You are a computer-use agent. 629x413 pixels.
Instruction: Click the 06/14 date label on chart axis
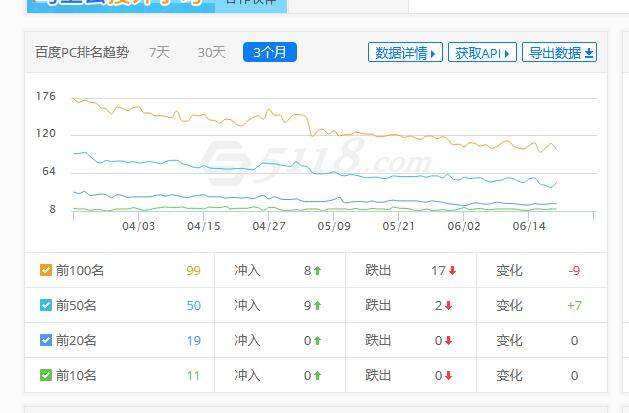point(529,226)
